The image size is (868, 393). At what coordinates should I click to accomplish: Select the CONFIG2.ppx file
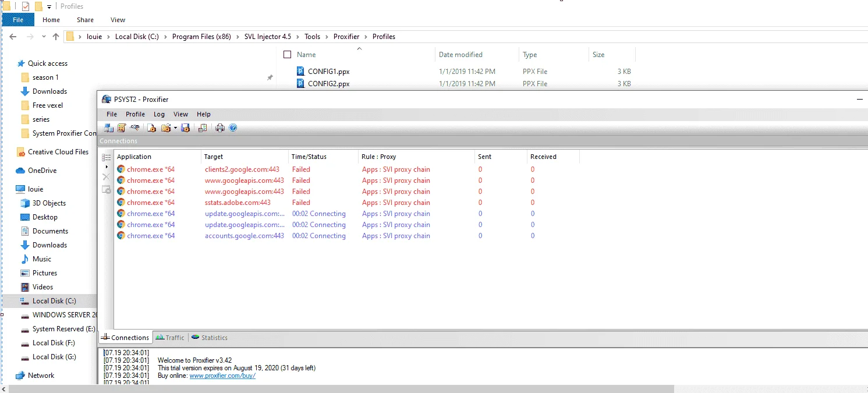[x=328, y=84]
